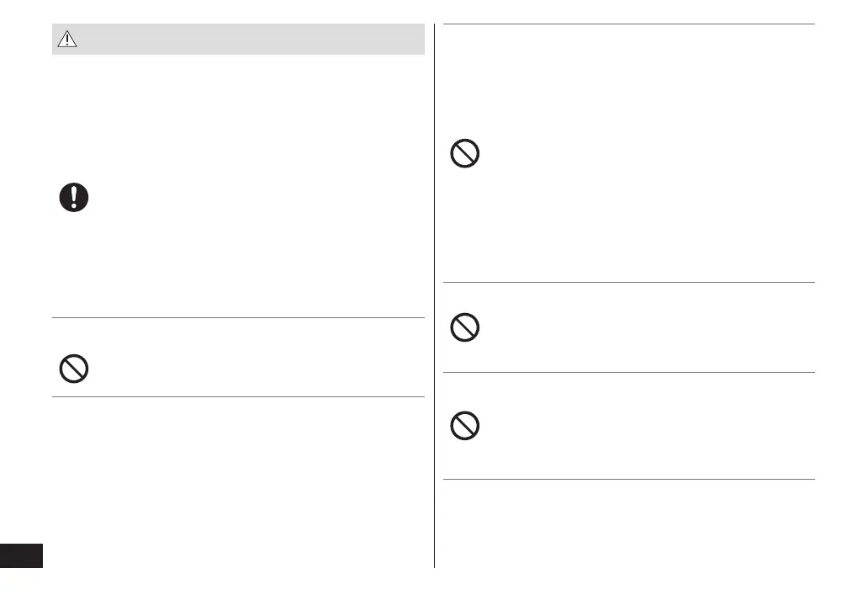This screenshot has height=611, width=868.
Task: Click the warning triangle icon in the gray header
Action: coord(67,40)
